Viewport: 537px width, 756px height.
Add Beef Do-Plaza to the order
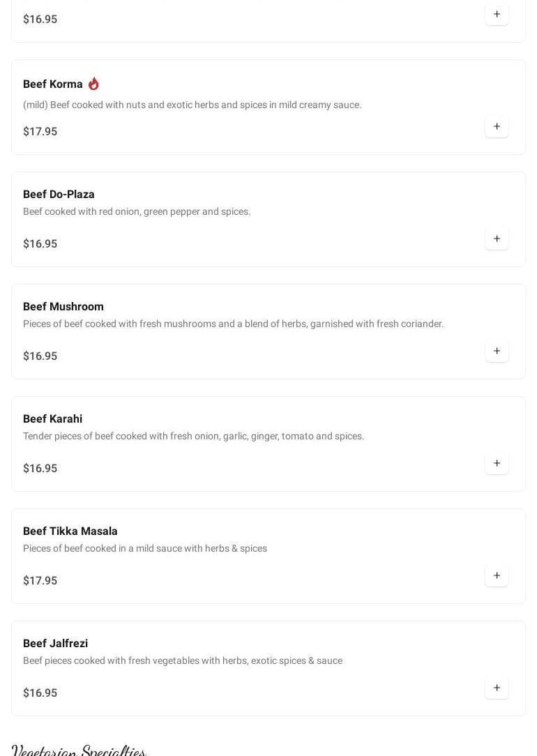click(497, 239)
